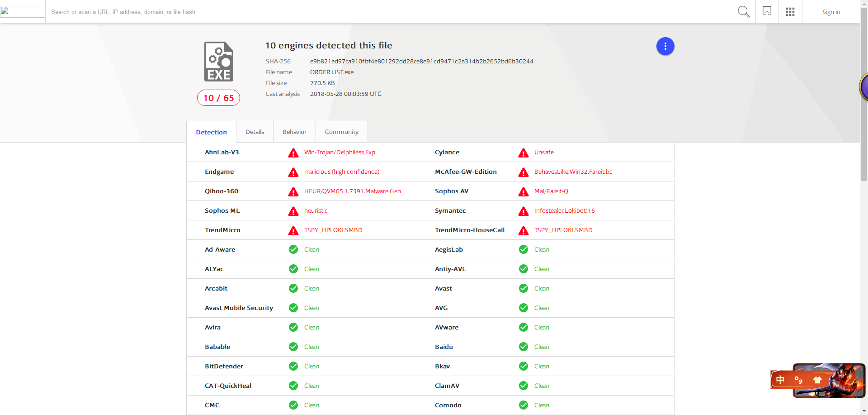Click last analysis date 2018-05-28 00:03:59 UTC
This screenshot has height=415, width=868.
coord(345,94)
